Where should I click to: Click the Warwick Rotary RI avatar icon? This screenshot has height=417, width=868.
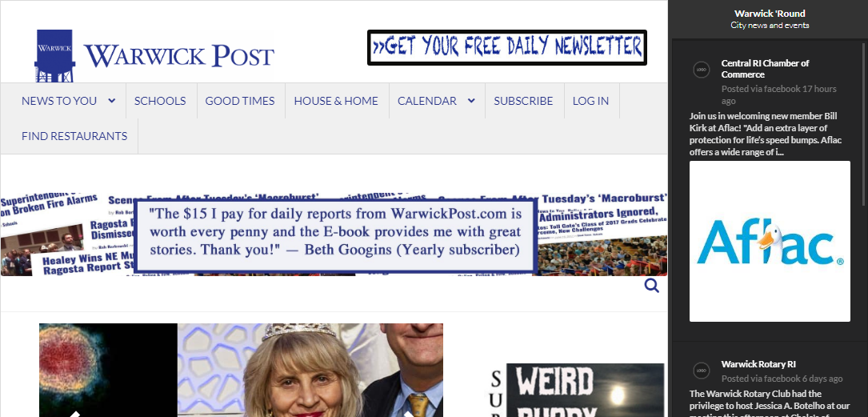click(702, 371)
